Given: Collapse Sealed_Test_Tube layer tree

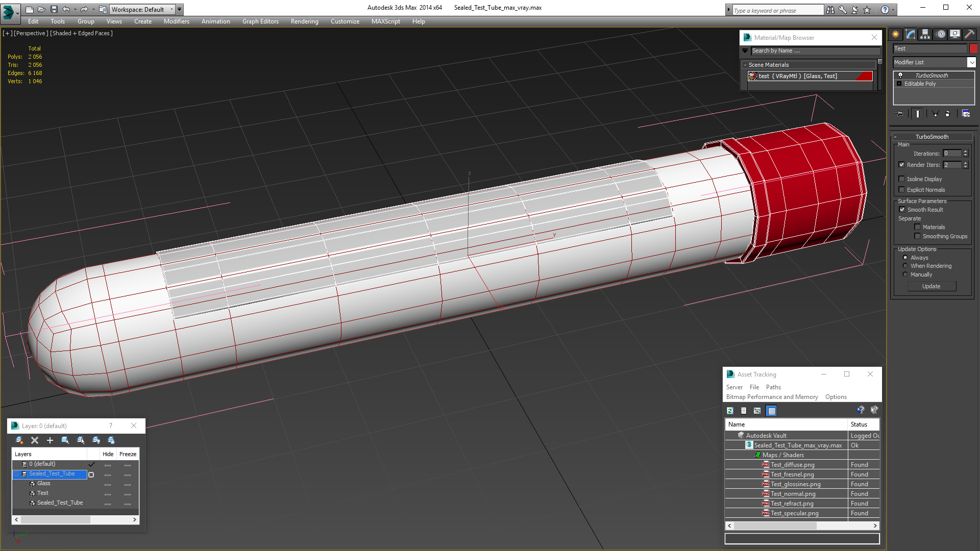Looking at the screenshot, I should (x=16, y=474).
